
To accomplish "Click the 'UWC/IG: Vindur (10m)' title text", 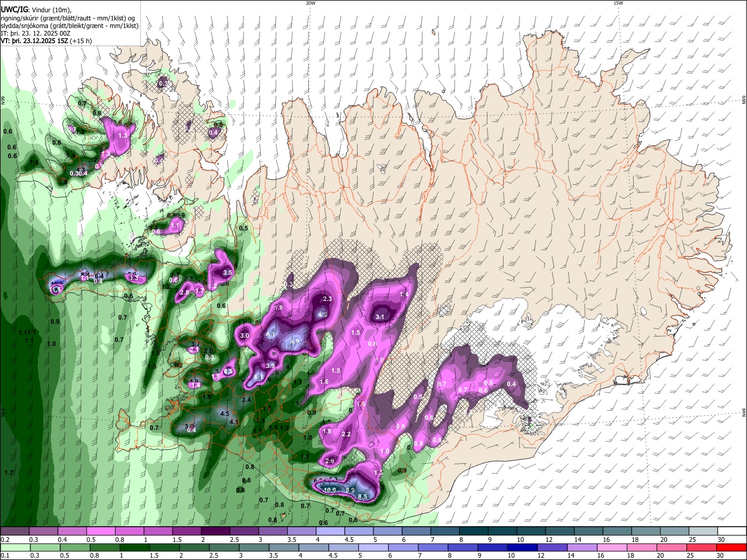I will pyautogui.click(x=35, y=9).
